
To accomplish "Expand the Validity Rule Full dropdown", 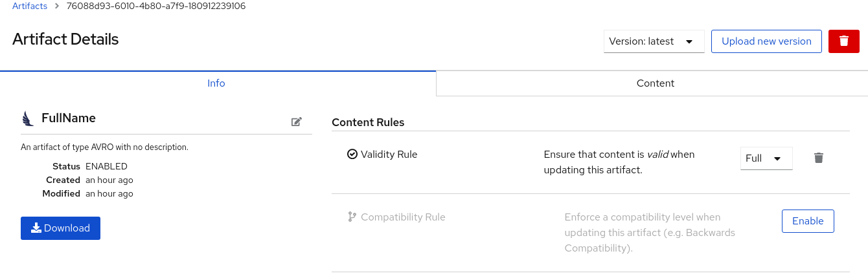I will pos(766,158).
